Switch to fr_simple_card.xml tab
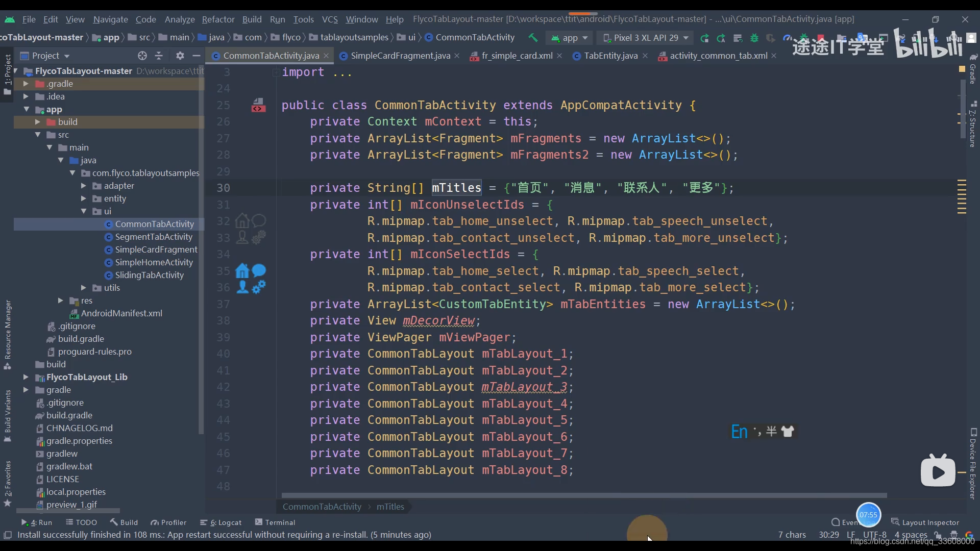The width and height of the screenshot is (980, 551). [x=516, y=56]
